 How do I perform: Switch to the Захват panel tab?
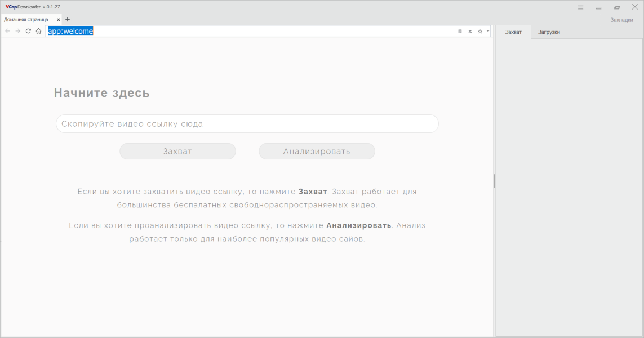[x=513, y=32]
